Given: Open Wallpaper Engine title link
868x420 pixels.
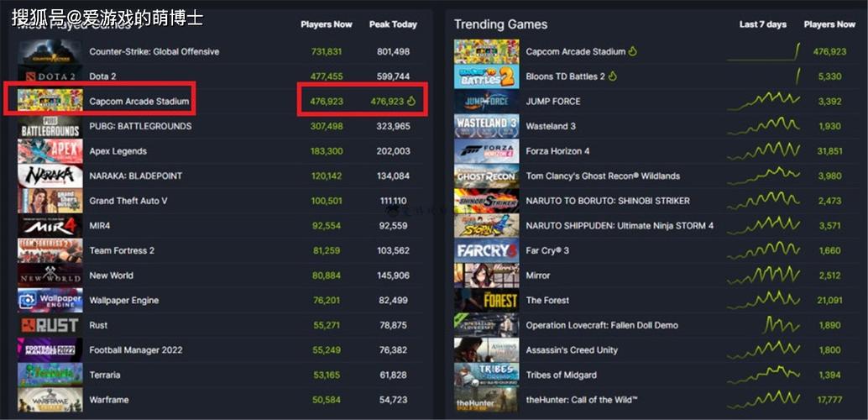Looking at the screenshot, I should pyautogui.click(x=124, y=301).
